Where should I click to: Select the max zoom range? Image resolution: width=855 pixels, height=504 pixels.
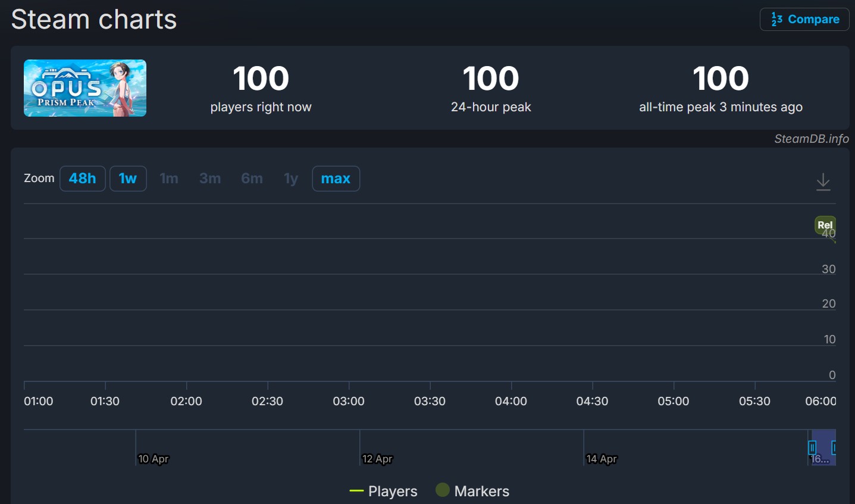(x=336, y=179)
